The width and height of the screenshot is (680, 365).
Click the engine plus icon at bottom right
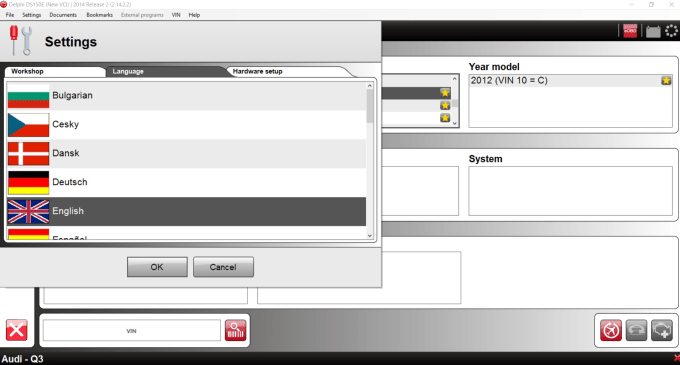(x=662, y=331)
